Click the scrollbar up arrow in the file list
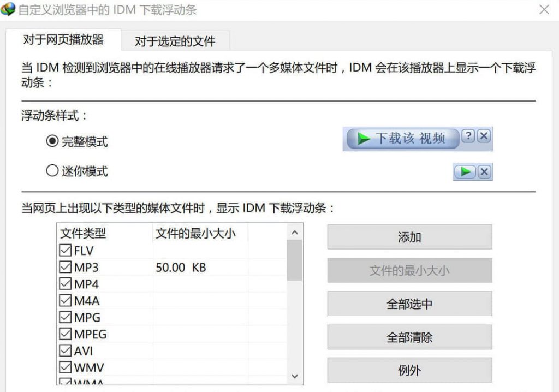The image size is (559, 392). [x=294, y=231]
